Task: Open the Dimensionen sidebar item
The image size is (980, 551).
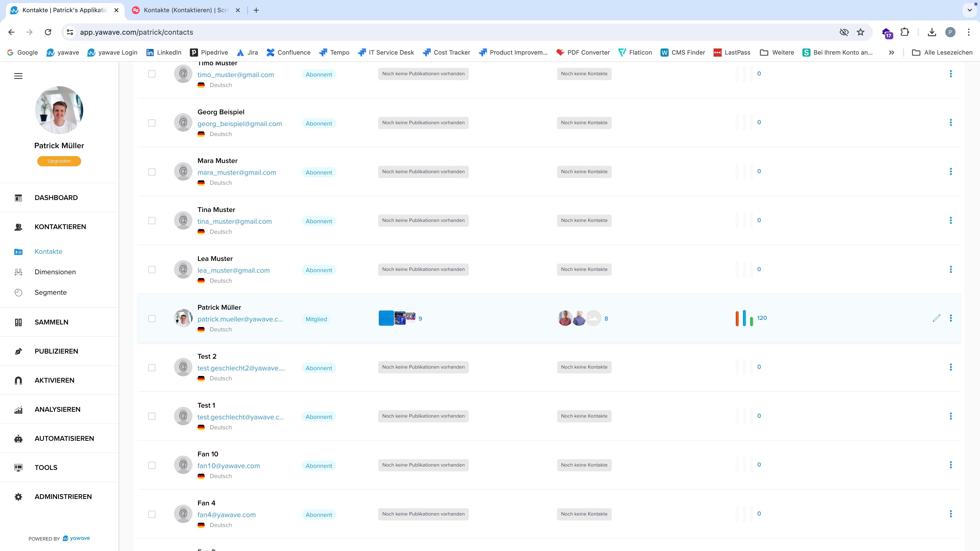Action: point(55,272)
